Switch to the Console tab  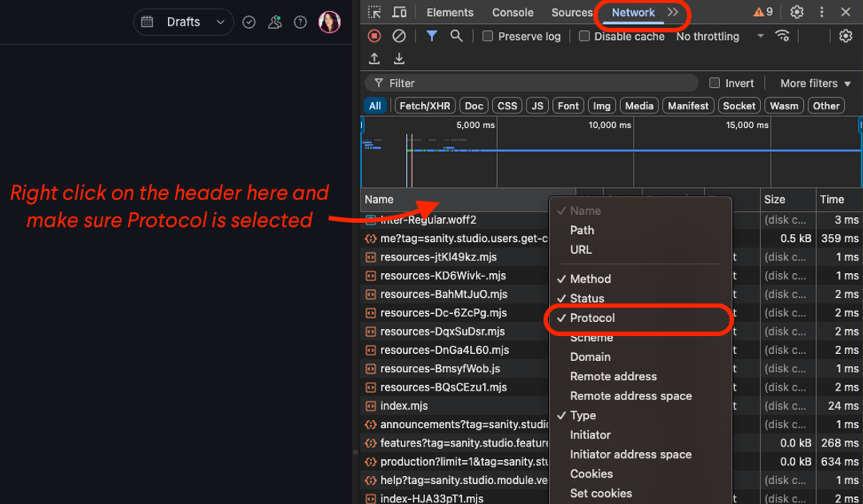point(512,12)
